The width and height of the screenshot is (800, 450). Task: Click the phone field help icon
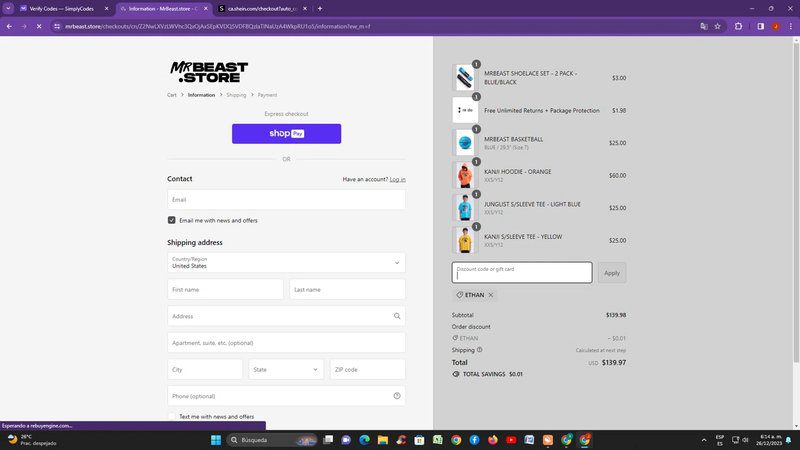pyautogui.click(x=397, y=396)
